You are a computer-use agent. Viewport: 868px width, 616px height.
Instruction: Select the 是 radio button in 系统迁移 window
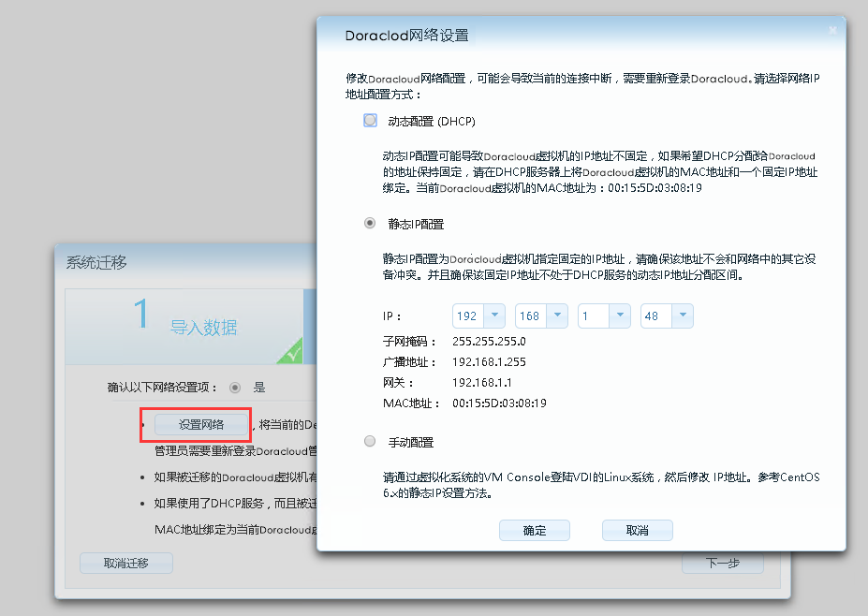[x=235, y=388]
